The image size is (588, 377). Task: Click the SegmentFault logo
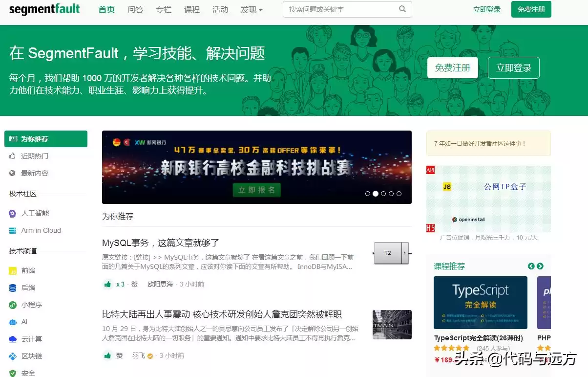[44, 9]
